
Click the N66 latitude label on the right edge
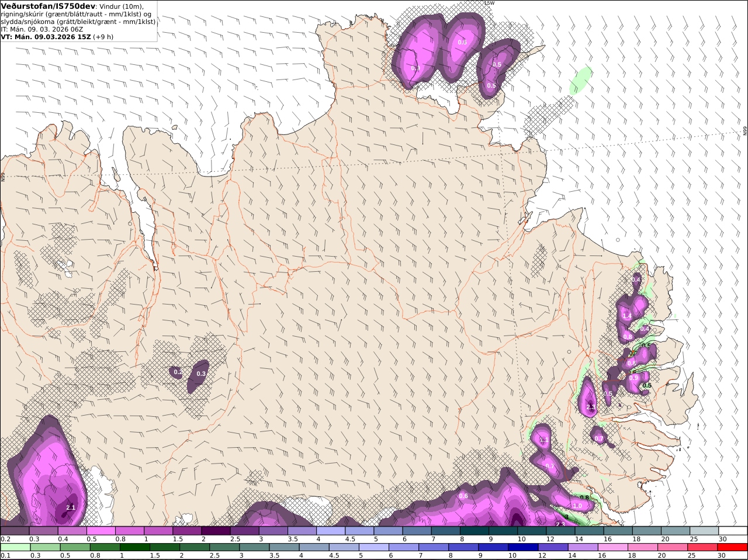click(x=745, y=131)
